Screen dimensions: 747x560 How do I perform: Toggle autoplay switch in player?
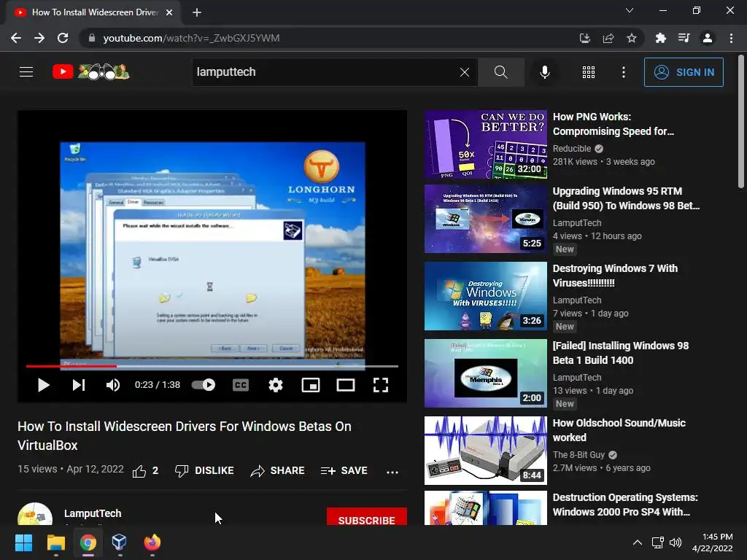point(204,385)
